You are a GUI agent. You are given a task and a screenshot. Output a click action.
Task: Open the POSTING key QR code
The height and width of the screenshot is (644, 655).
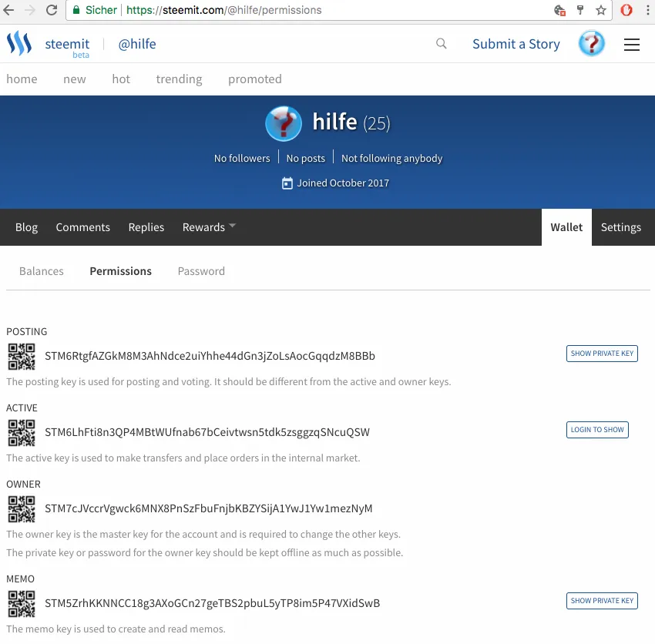click(x=22, y=356)
